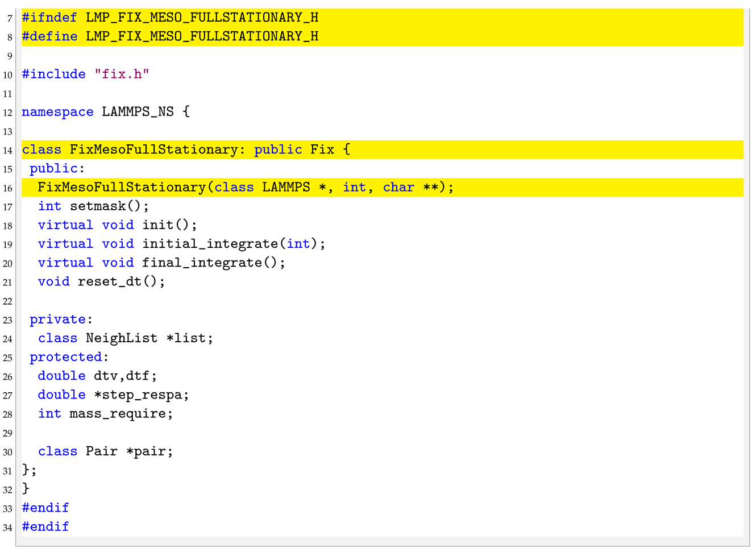Click the closing '}' on line 32
Viewport: 756px width, 552px height.
tap(26, 489)
